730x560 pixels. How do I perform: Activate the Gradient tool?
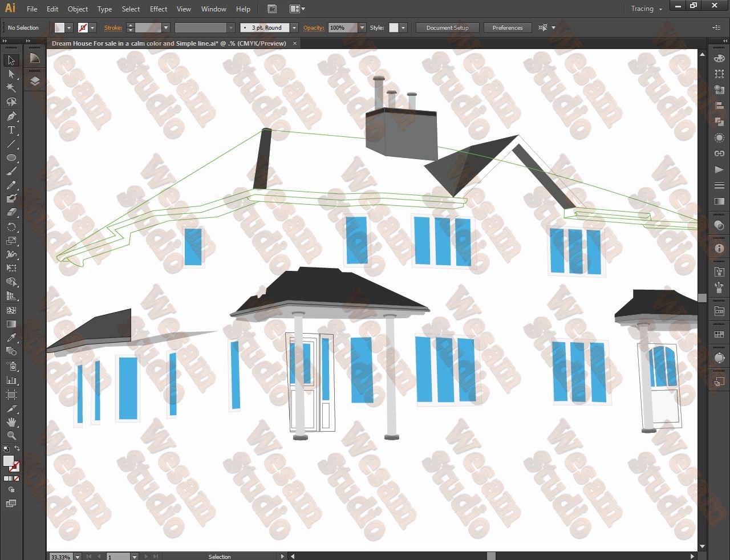[11, 324]
